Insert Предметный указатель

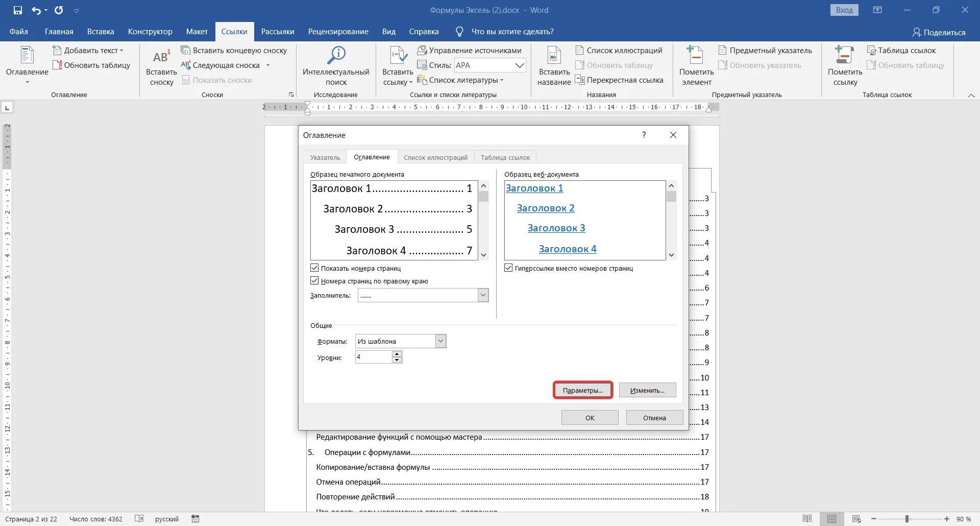pyautogui.click(x=765, y=50)
